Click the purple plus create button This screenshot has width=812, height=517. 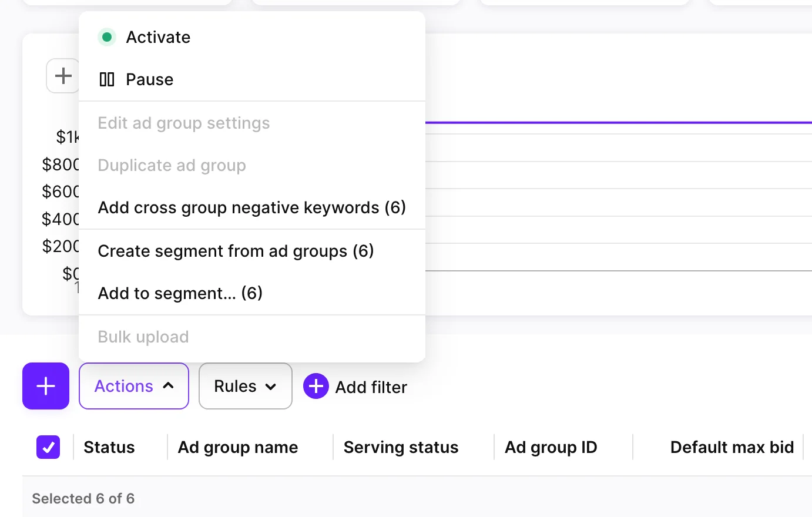(46, 386)
